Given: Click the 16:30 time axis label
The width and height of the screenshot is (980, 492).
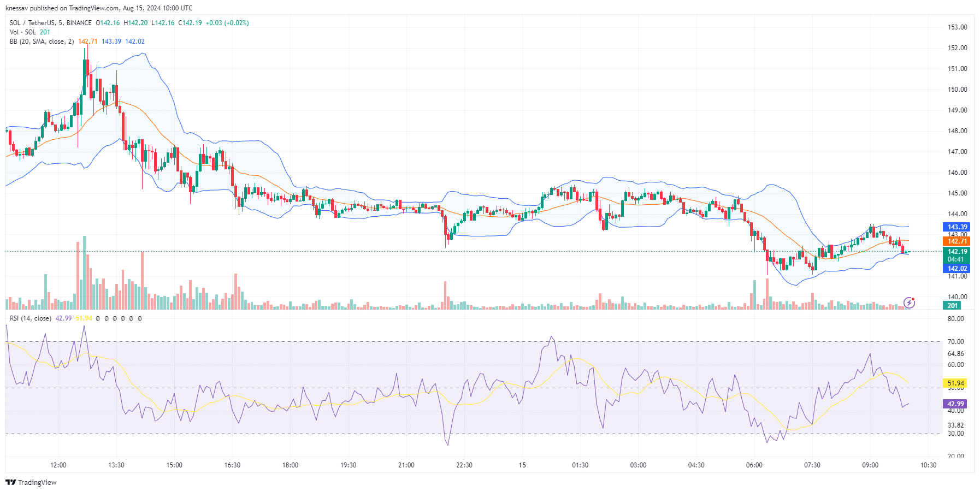Looking at the screenshot, I should tap(232, 465).
